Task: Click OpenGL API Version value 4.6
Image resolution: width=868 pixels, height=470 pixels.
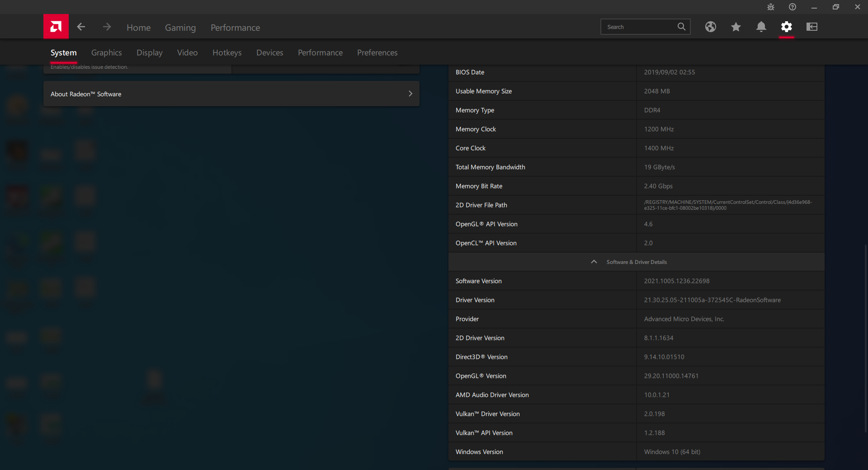Action: 648,224
